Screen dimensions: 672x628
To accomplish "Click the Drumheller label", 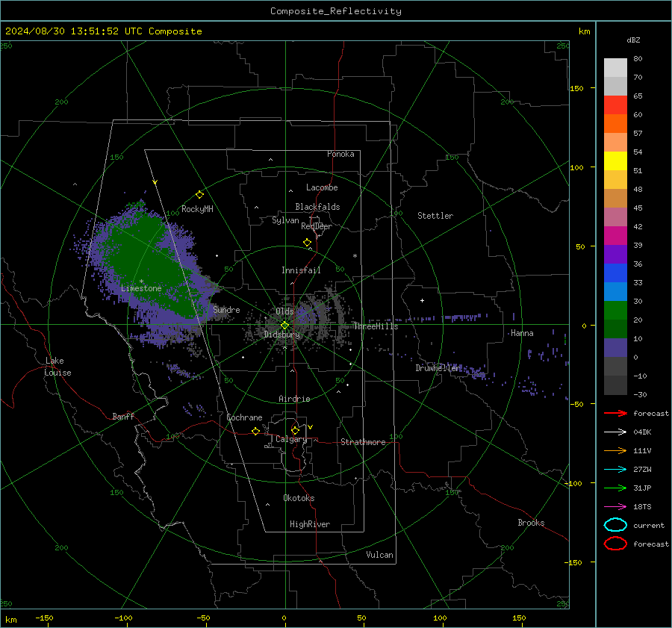I will (x=438, y=368).
